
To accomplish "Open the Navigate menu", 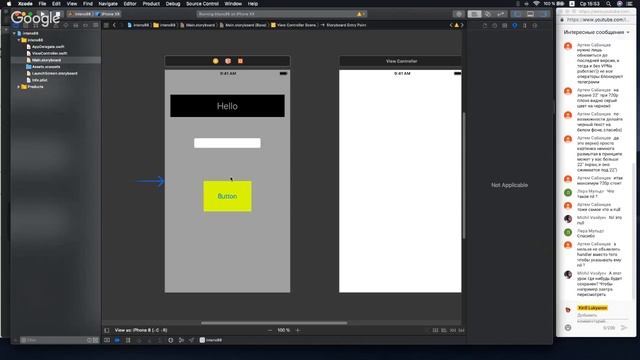I will click(x=108, y=4).
